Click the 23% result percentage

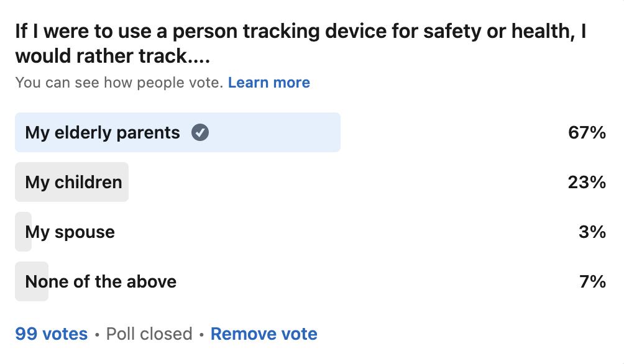point(587,182)
